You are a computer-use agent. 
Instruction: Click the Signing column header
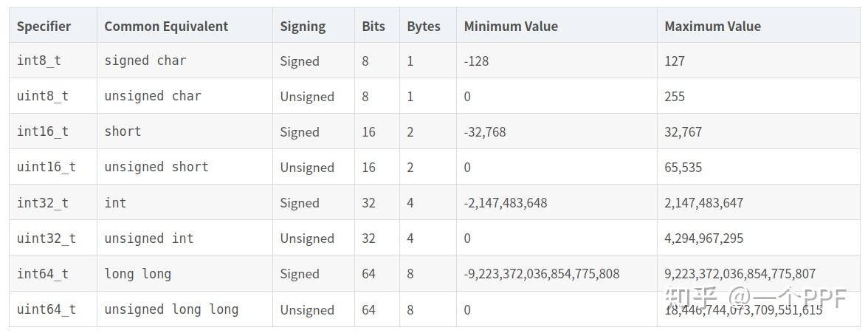pyautogui.click(x=303, y=27)
